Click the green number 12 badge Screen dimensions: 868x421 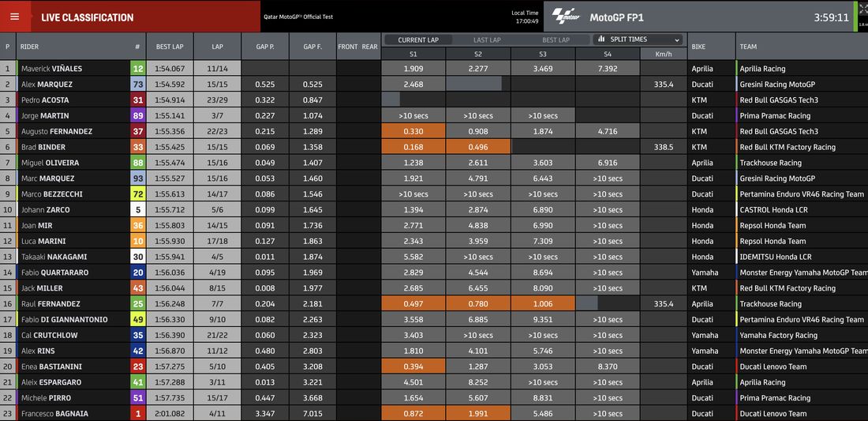138,69
